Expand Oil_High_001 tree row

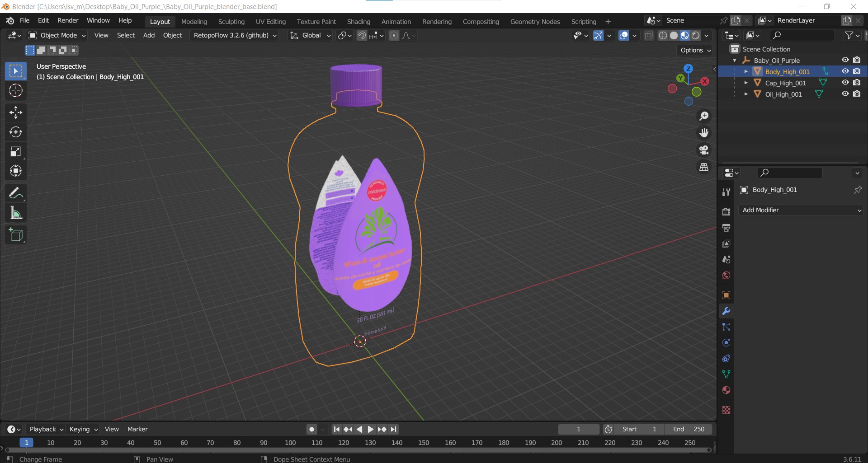coord(746,94)
